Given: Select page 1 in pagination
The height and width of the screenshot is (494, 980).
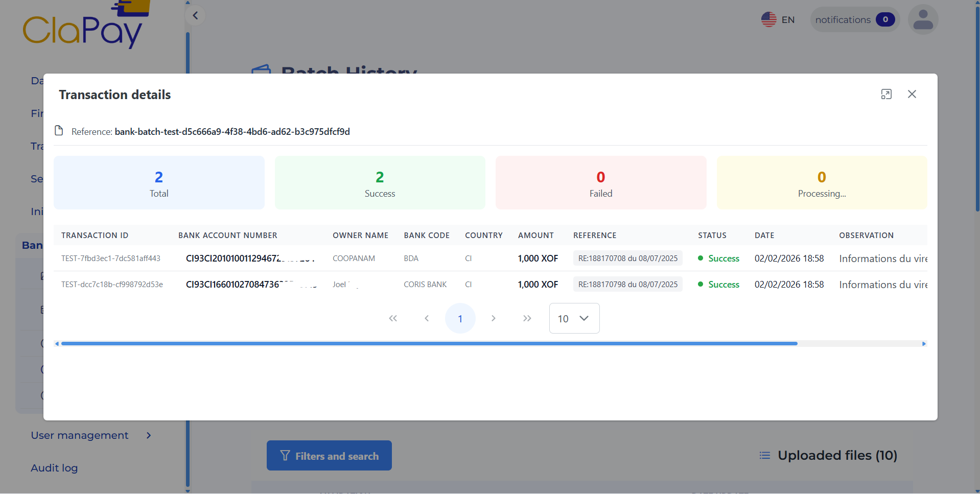Looking at the screenshot, I should (x=460, y=318).
